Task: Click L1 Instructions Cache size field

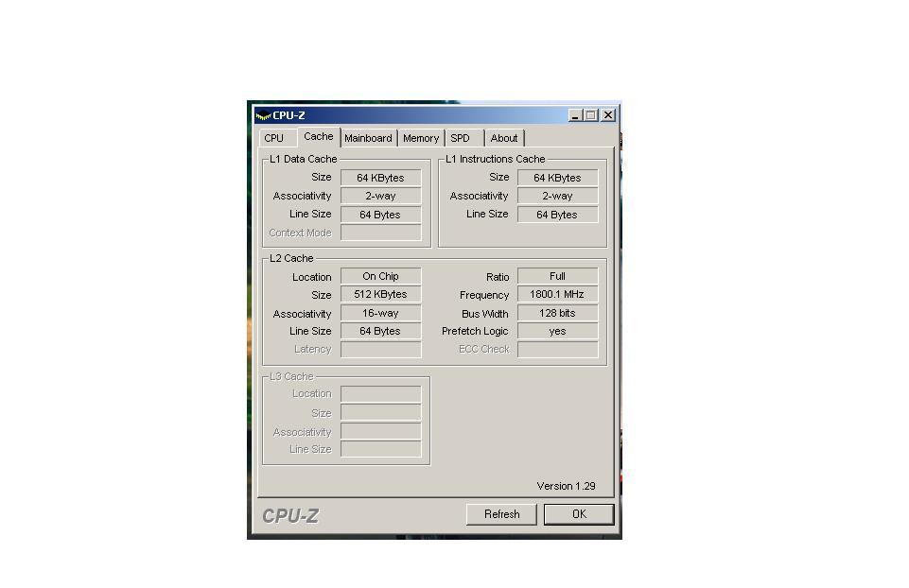Action: (558, 178)
